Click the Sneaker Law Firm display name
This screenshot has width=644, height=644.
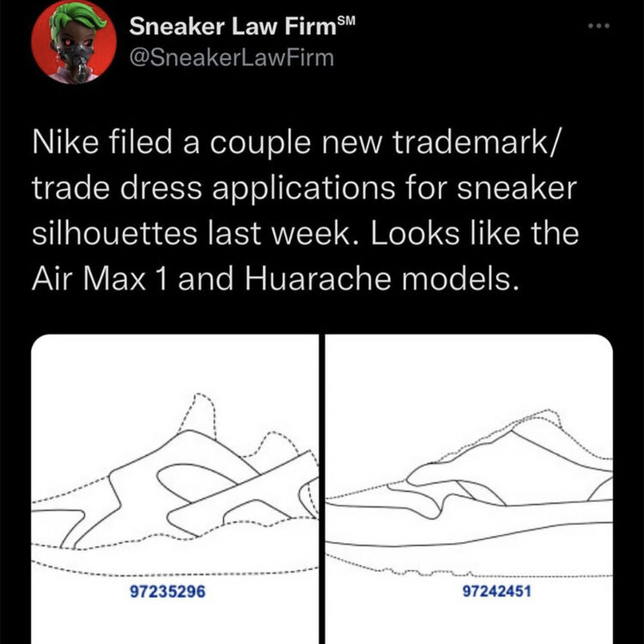click(233, 27)
